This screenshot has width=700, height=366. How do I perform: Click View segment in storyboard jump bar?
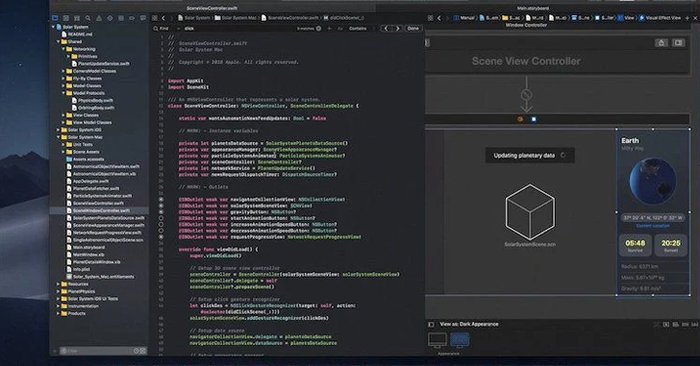(626, 18)
